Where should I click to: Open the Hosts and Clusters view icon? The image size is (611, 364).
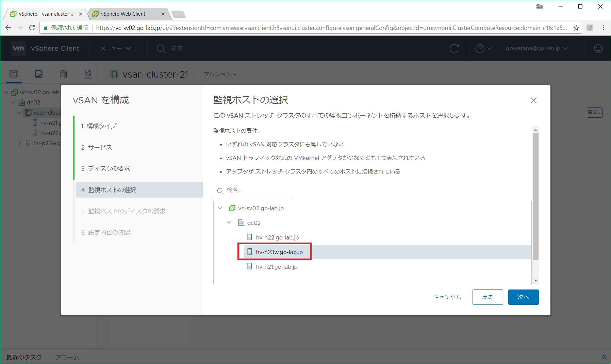(14, 74)
